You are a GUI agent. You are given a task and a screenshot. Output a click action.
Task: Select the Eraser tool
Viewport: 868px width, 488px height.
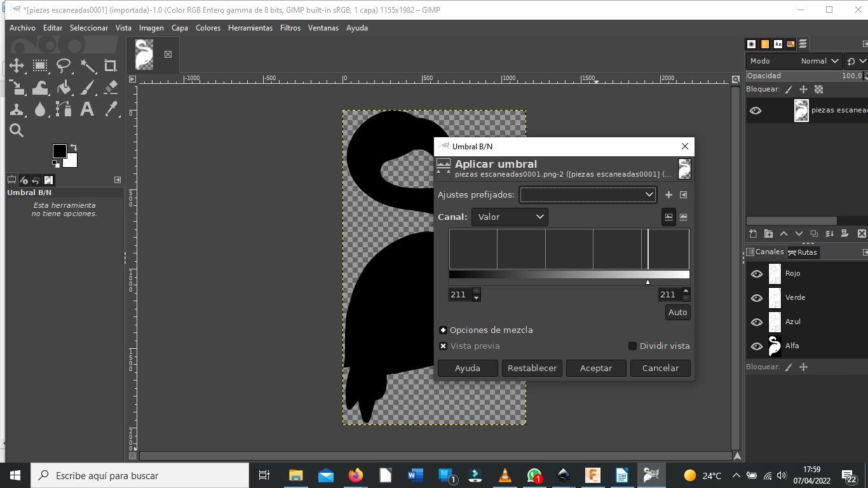point(111,87)
